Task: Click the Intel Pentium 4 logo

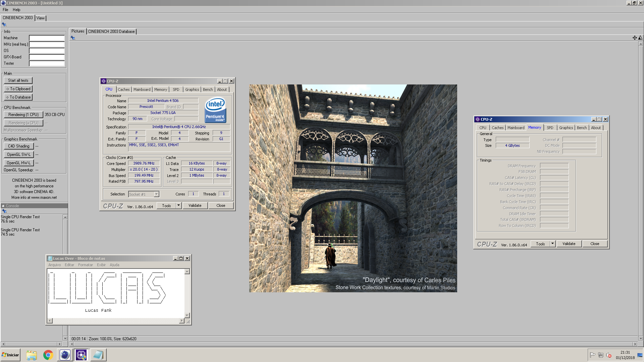Action: pos(216,110)
